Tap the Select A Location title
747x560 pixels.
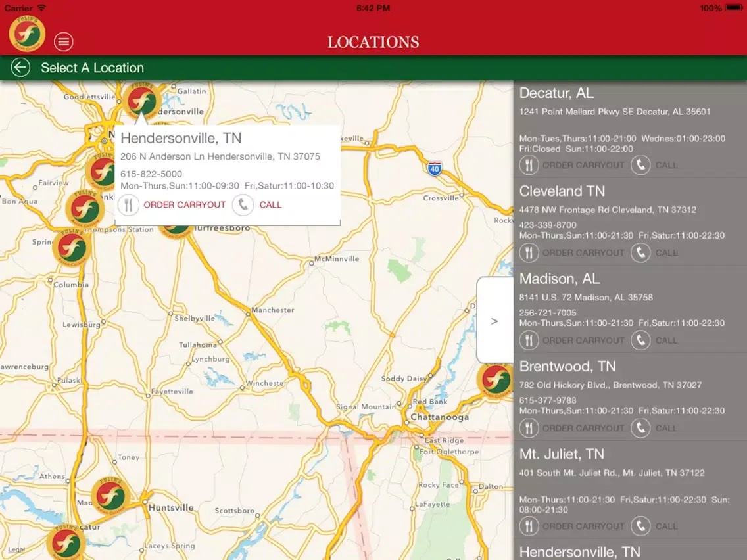pyautogui.click(x=93, y=68)
